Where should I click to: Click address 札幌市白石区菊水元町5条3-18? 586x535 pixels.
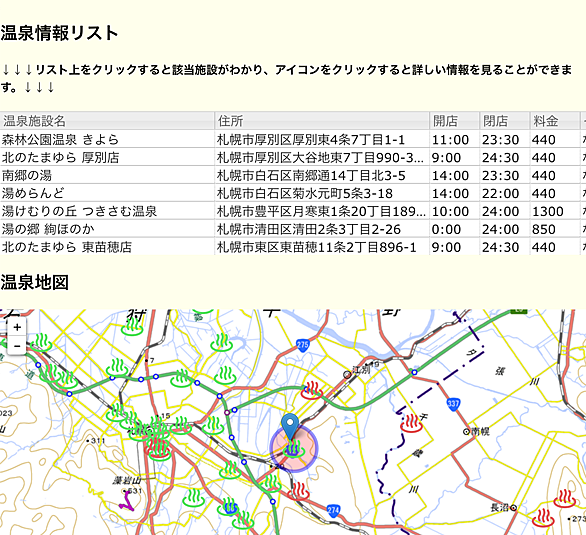305,194
